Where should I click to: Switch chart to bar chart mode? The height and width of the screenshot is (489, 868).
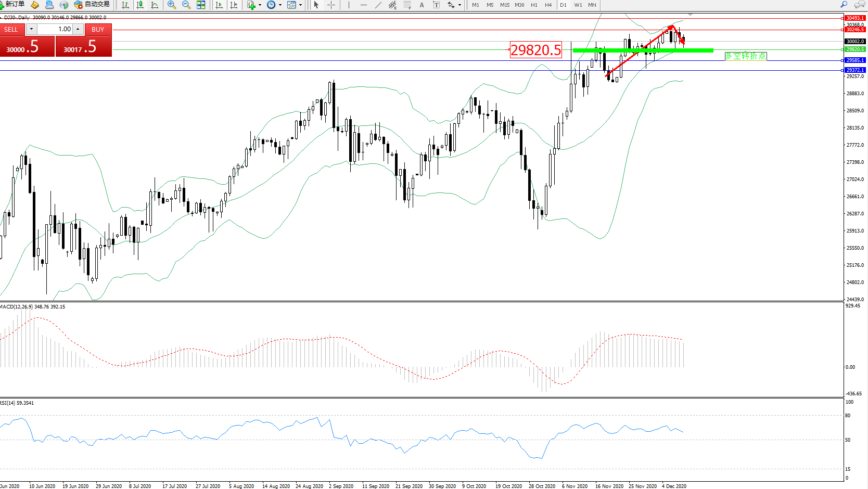coord(125,5)
